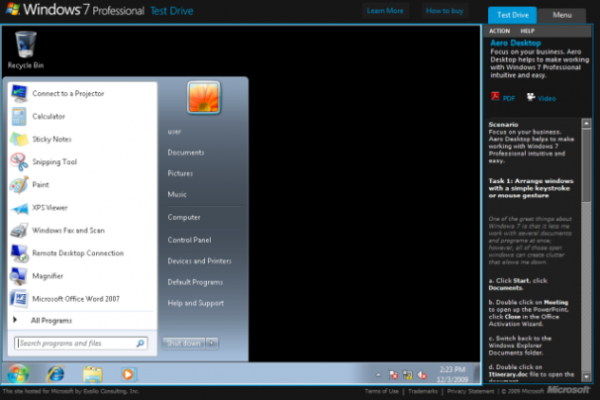
Task: Open Control Panel
Action: [189, 240]
